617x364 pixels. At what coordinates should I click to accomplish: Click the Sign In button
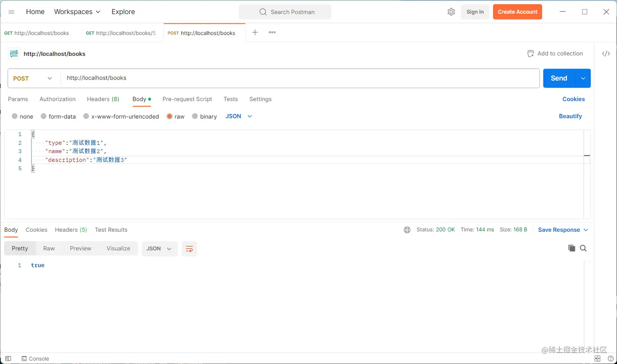tap(475, 12)
